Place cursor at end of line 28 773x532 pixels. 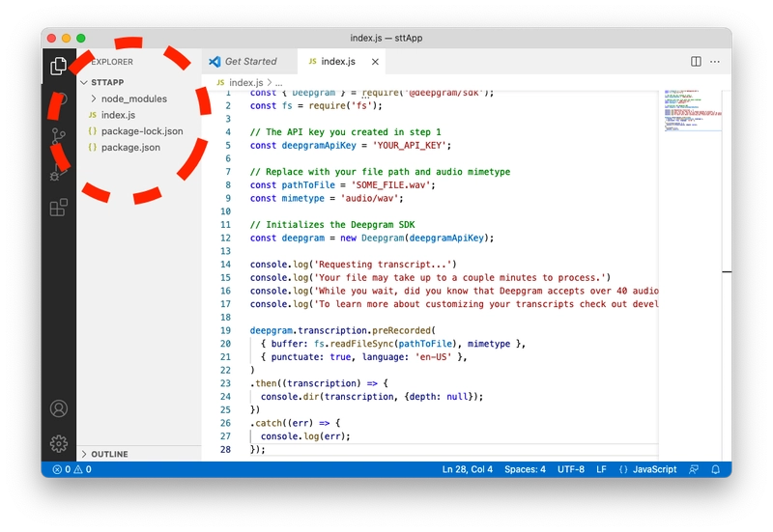[267, 450]
